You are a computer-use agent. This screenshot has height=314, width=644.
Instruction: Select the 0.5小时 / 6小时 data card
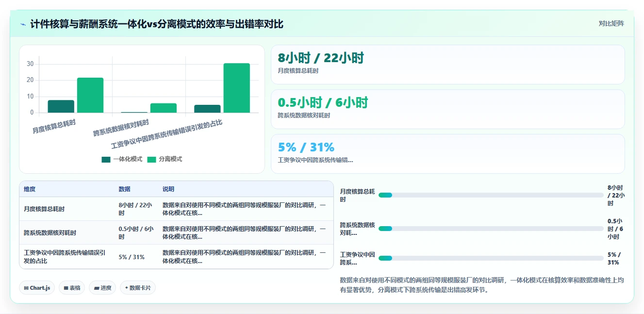[447, 109]
